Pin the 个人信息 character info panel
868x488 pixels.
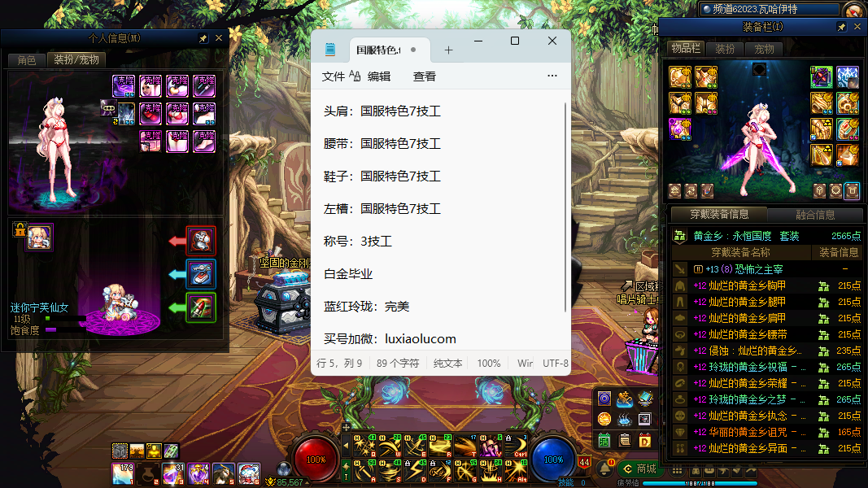pyautogui.click(x=203, y=38)
